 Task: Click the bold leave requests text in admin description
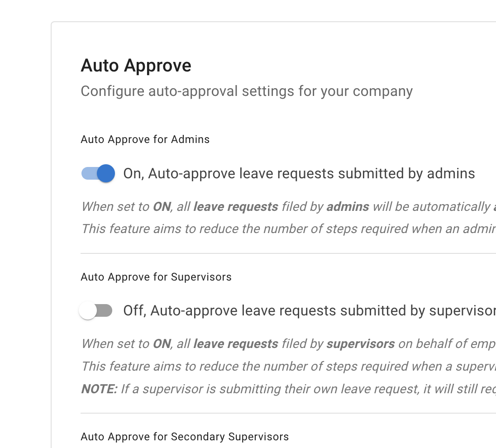(x=236, y=206)
